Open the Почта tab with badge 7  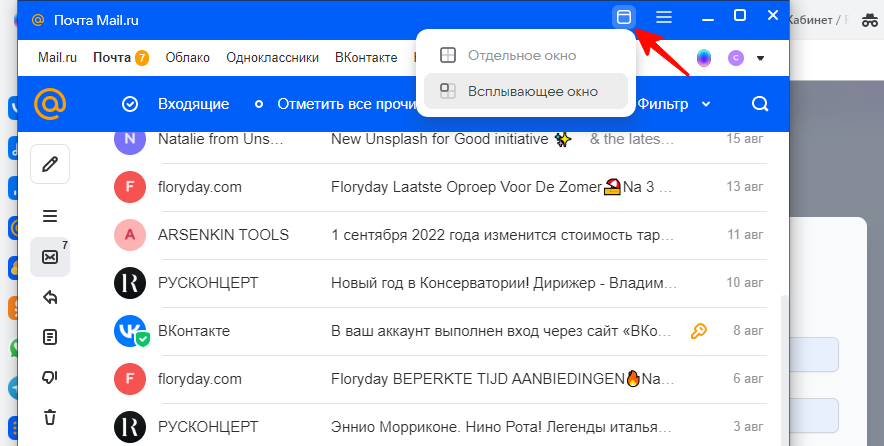point(121,58)
